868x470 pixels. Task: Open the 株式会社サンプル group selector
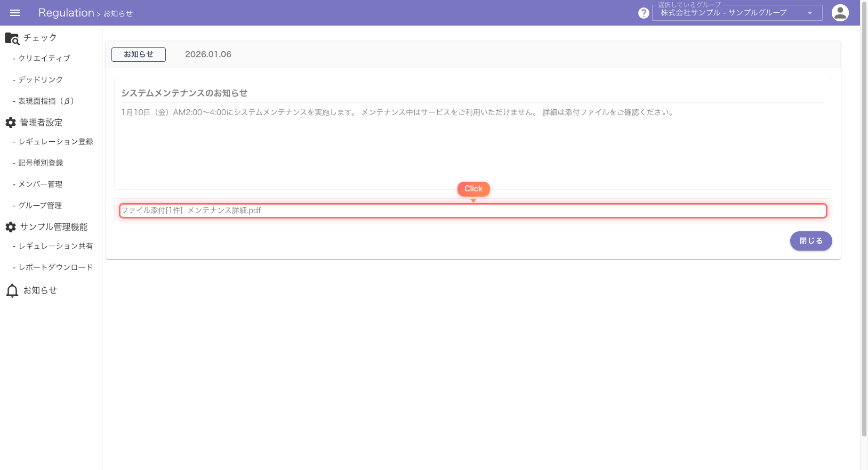click(737, 13)
